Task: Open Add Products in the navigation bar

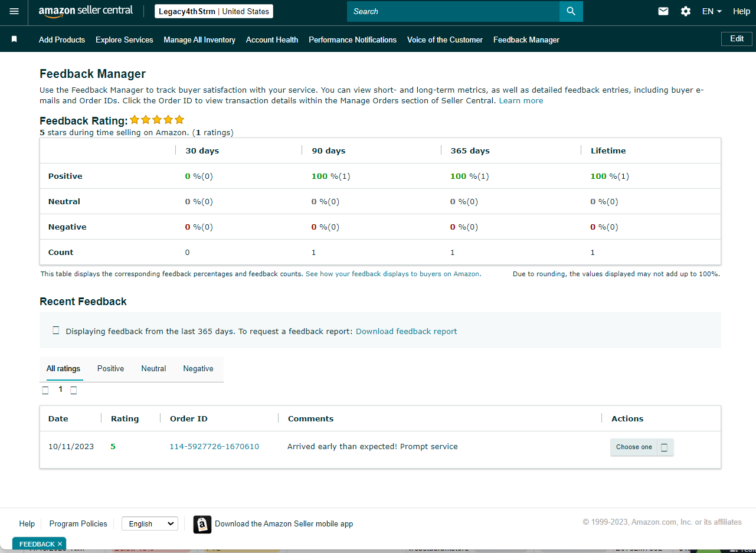Action: pyautogui.click(x=62, y=40)
